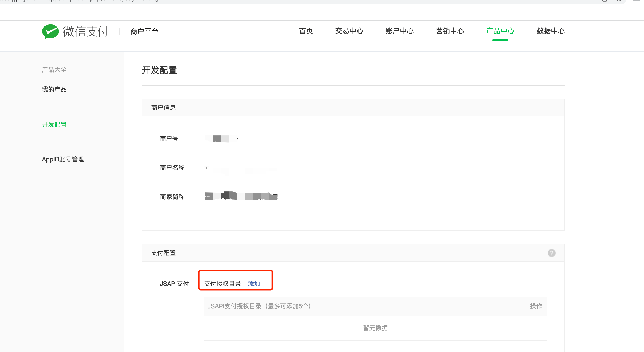Click the help question mark in 支付配置
The height and width of the screenshot is (352, 644).
551,253
